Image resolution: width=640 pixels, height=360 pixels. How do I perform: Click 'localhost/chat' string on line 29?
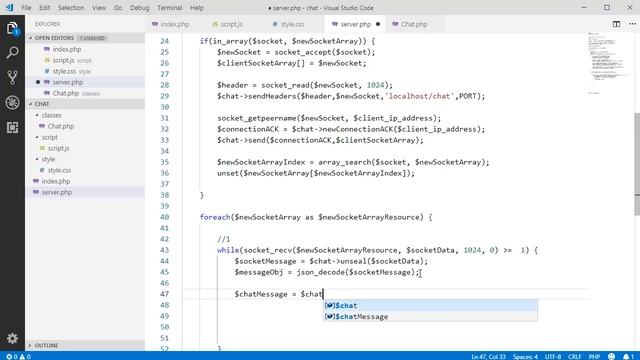[x=420, y=96]
